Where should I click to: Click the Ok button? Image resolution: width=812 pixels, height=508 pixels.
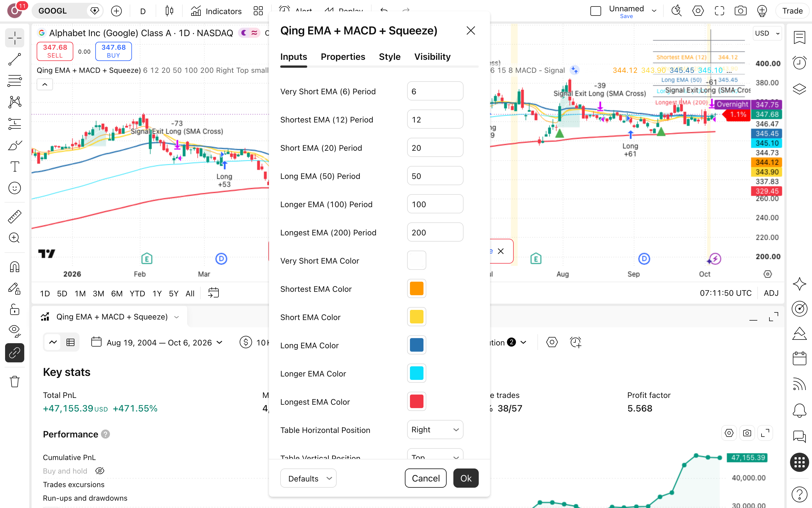tap(466, 478)
